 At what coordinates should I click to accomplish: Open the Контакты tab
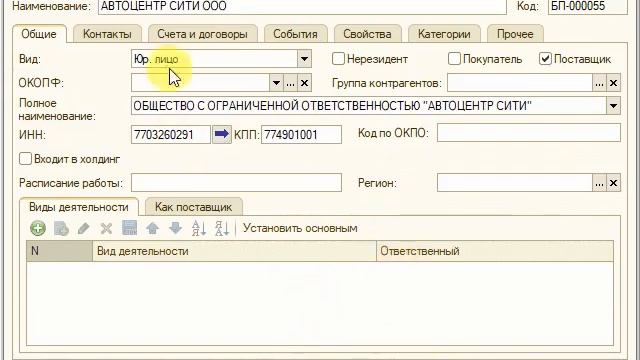[x=107, y=34]
